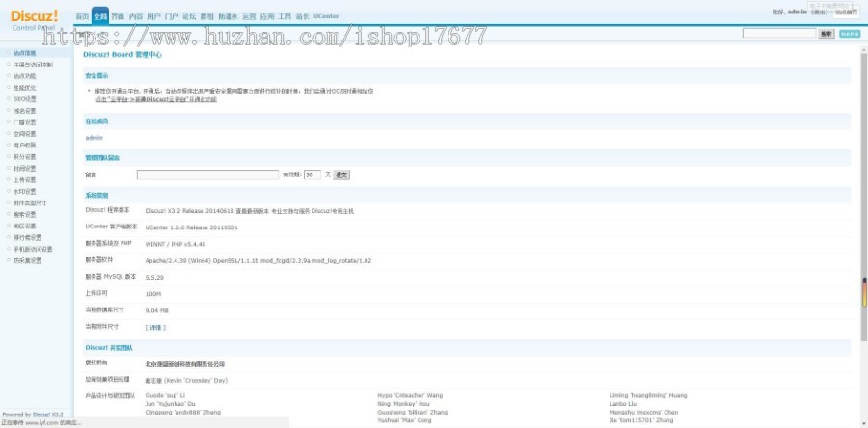The height and width of the screenshot is (428, 868).
Task: Open the 专业支持与服务 link
Action: [290, 211]
